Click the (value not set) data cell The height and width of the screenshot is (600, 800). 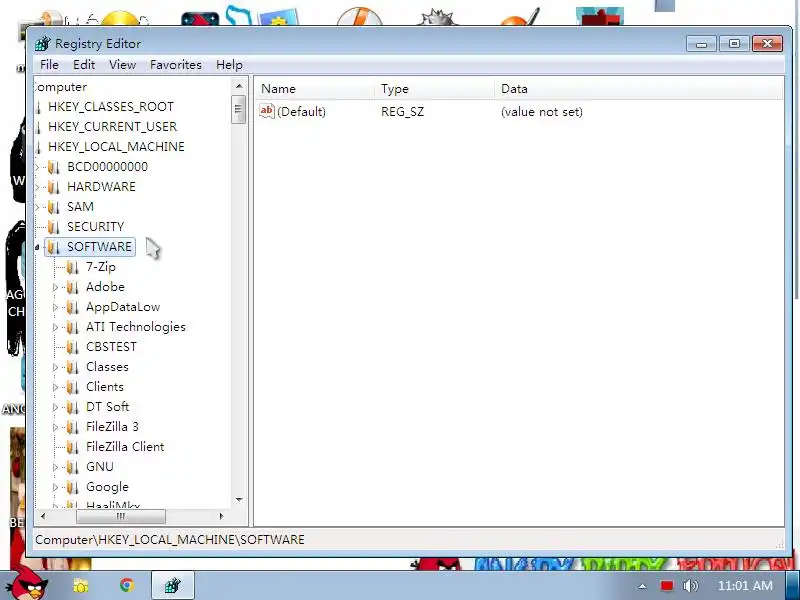pyautogui.click(x=541, y=112)
